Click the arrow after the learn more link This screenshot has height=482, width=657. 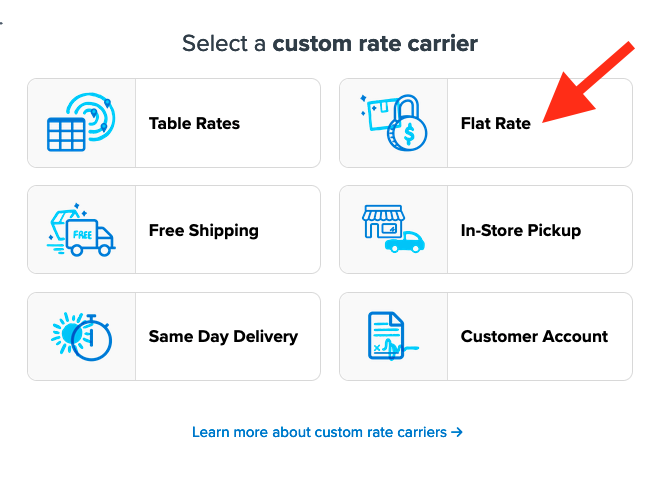tap(457, 433)
